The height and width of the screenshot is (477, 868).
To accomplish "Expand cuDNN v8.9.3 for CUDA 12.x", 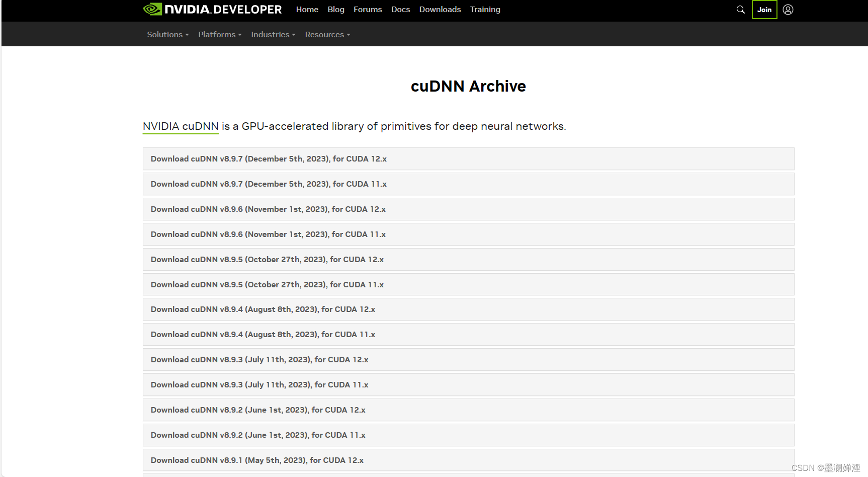I will click(468, 360).
